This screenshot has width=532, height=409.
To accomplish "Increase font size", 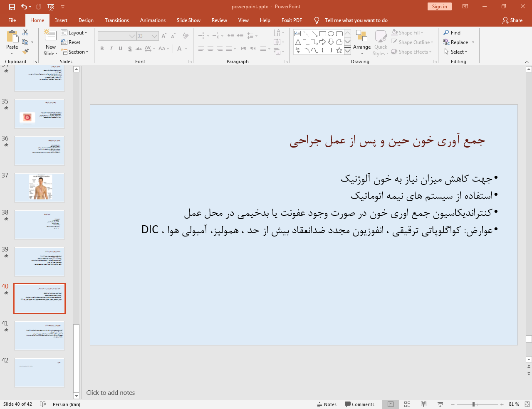I will (164, 36).
